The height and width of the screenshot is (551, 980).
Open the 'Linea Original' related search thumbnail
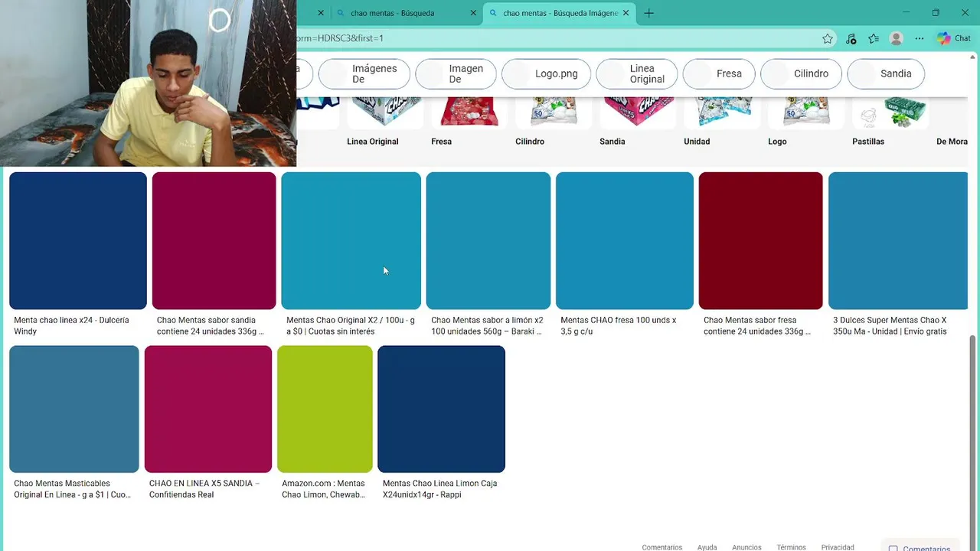point(384,112)
